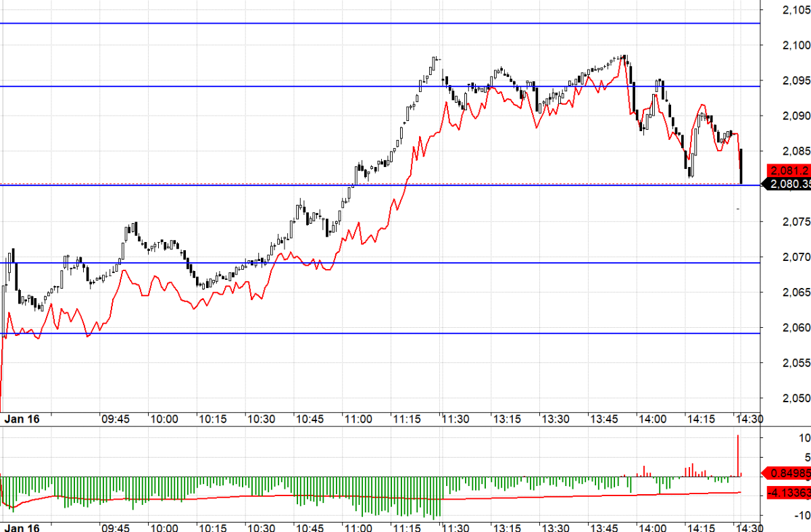Click the 2,050 label on the price axis
The image size is (811, 532).
tap(795, 398)
